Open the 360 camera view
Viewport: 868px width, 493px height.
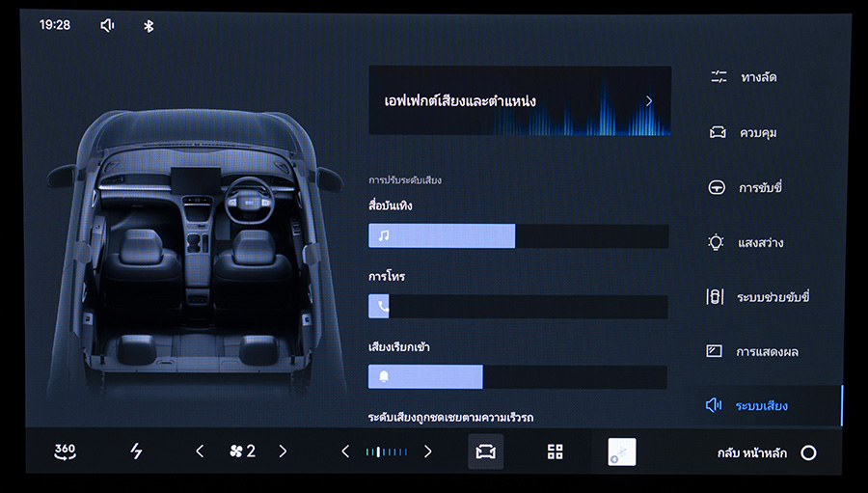[65, 451]
